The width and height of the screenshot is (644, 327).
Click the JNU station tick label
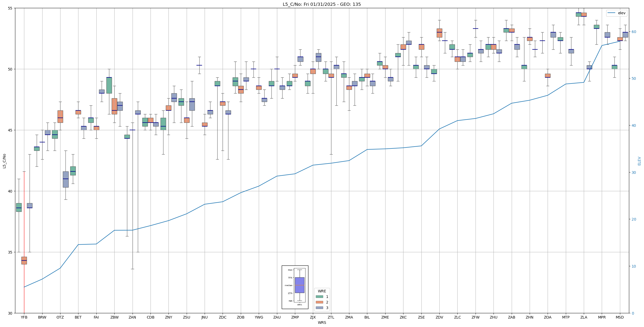pyautogui.click(x=204, y=317)
